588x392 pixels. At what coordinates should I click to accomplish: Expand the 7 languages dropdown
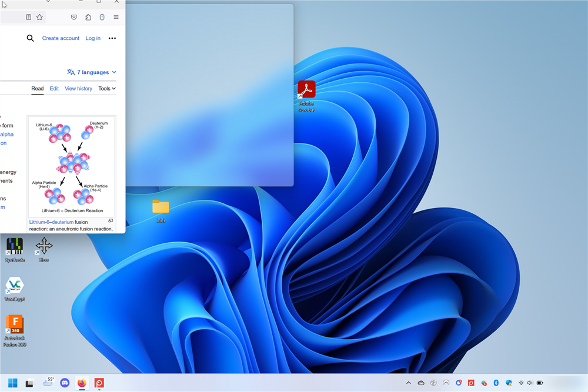pos(92,72)
